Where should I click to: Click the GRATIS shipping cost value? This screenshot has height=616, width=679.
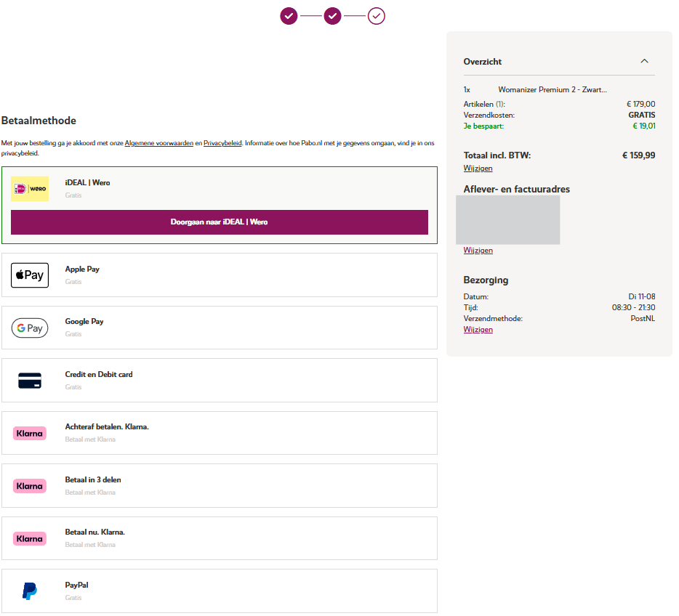point(642,115)
